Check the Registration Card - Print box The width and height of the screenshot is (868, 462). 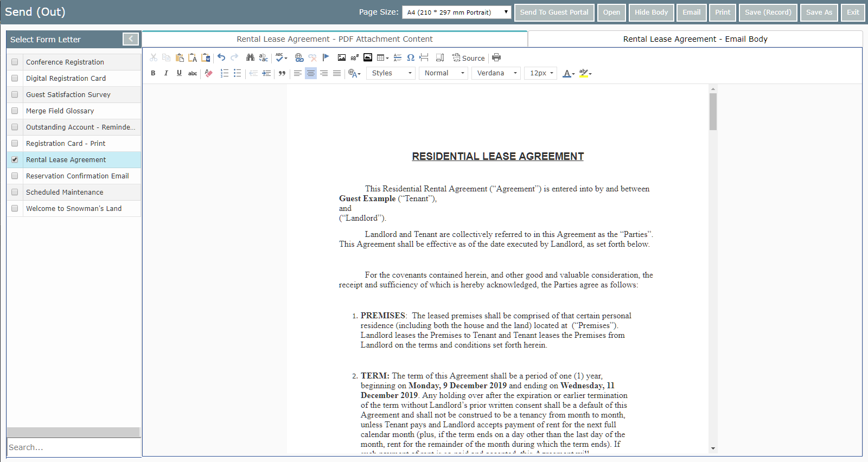15,143
